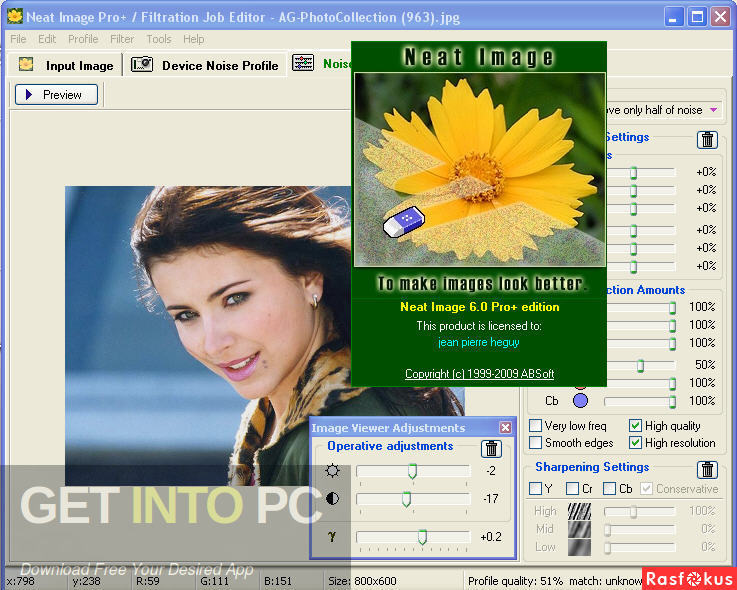Click the Preview button
Screen dimensions: 737x590
coord(56,94)
